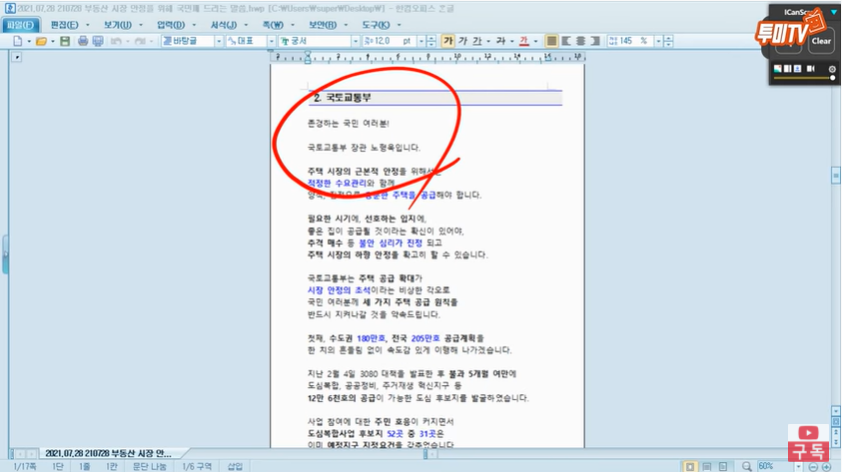Screen dimensions: 842x472
Task: Open the 편집(E) menu
Action: tap(64, 25)
